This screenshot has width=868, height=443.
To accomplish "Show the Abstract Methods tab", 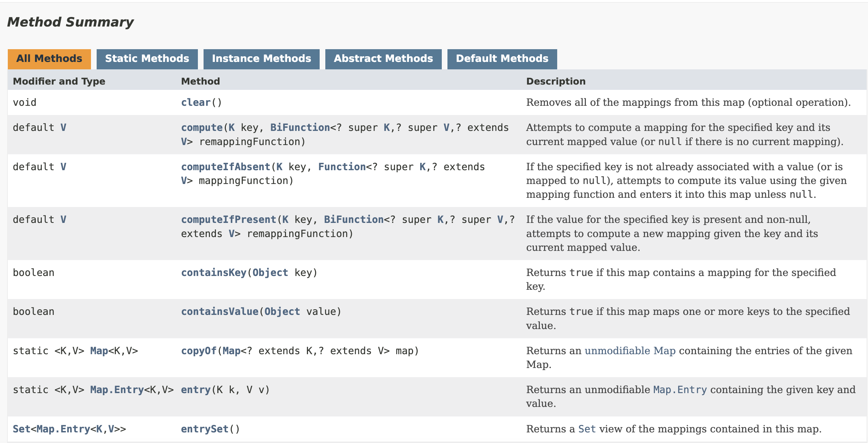I will pos(383,59).
